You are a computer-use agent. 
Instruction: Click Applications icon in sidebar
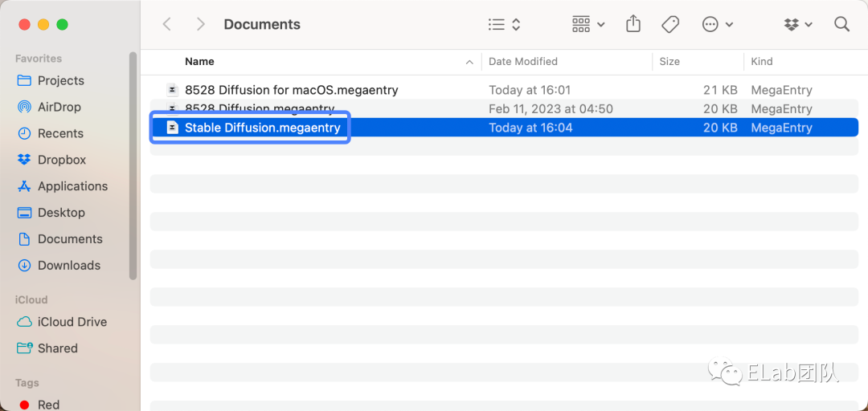pos(24,186)
